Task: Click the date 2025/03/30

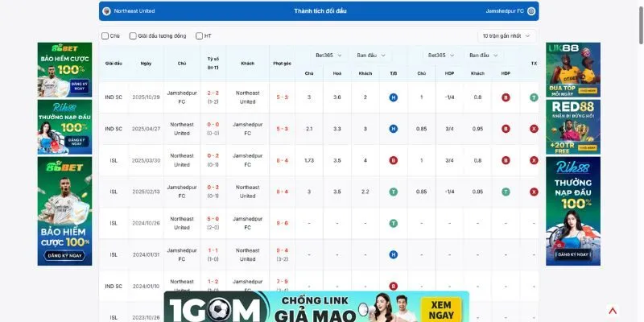Action: [x=146, y=160]
